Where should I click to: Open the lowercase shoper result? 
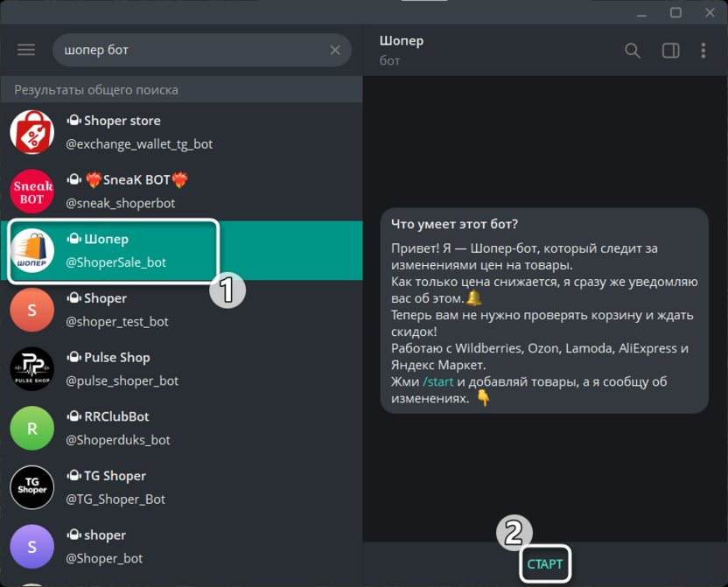click(181, 547)
